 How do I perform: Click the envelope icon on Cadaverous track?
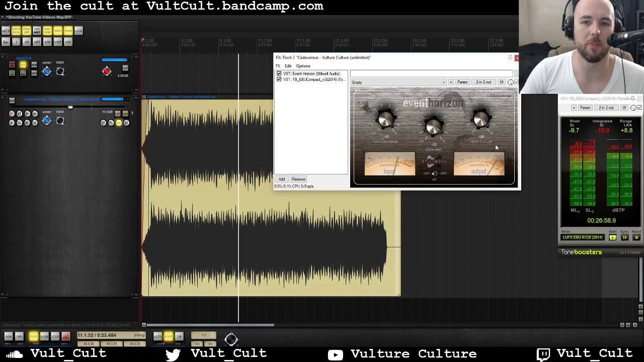point(111,123)
